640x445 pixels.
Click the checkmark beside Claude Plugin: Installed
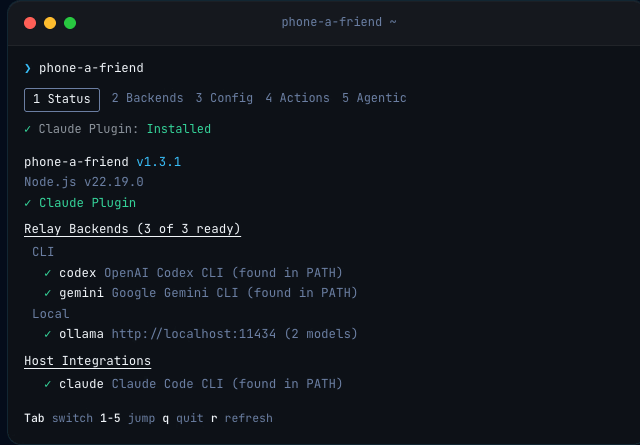point(28,129)
